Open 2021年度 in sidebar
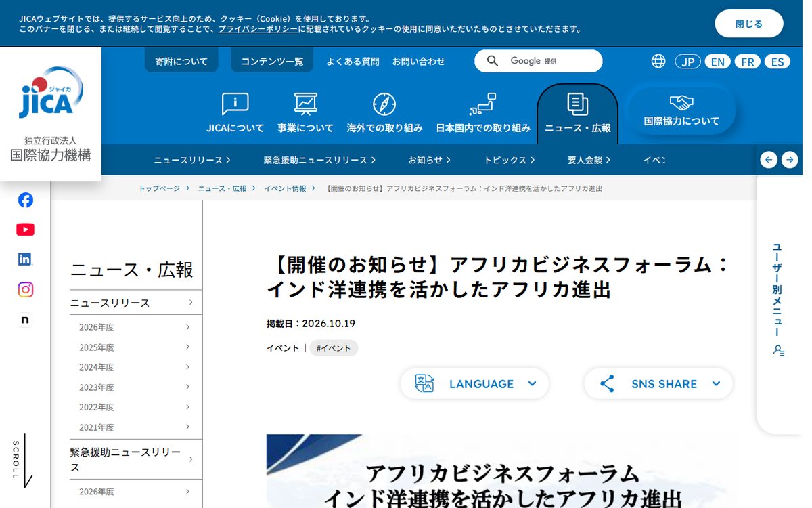This screenshot has height=508, width=812. tap(136, 427)
